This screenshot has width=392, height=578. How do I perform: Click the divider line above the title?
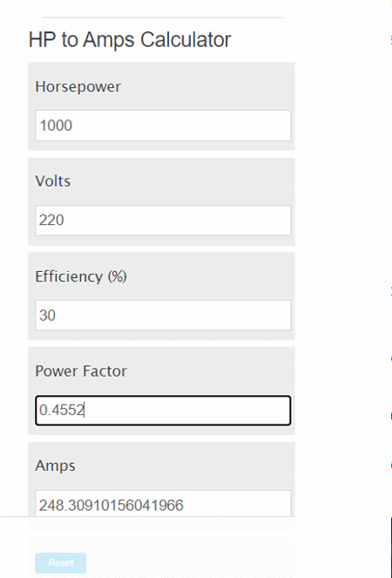163,17
